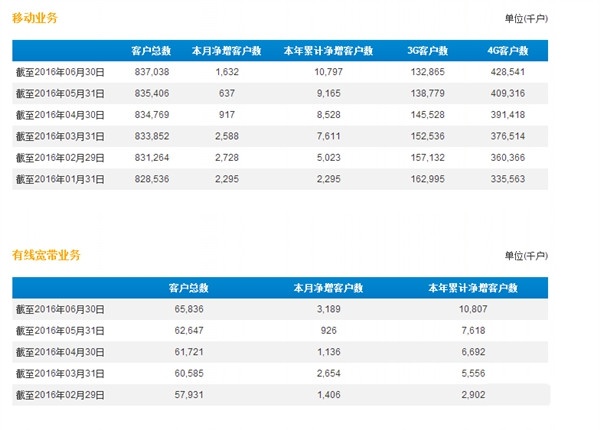Click broadband cumulative value 7,618

tap(473, 331)
